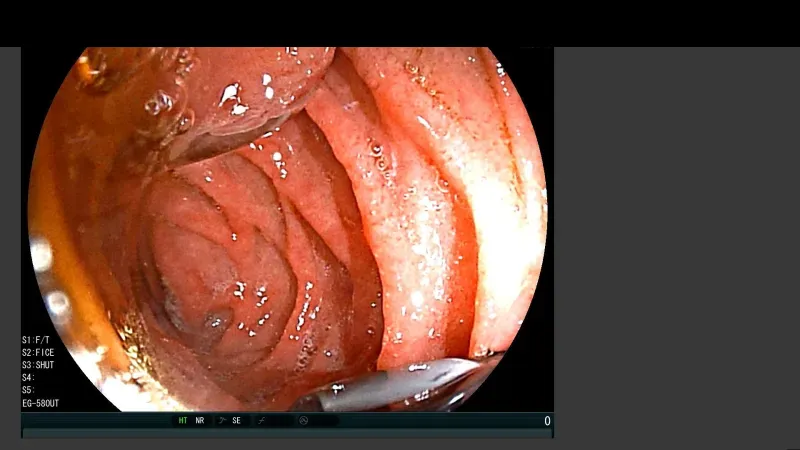Image resolution: width=800 pixels, height=450 pixels.
Task: Select the S1:F/T switch assignment label
Action: [x=36, y=340]
